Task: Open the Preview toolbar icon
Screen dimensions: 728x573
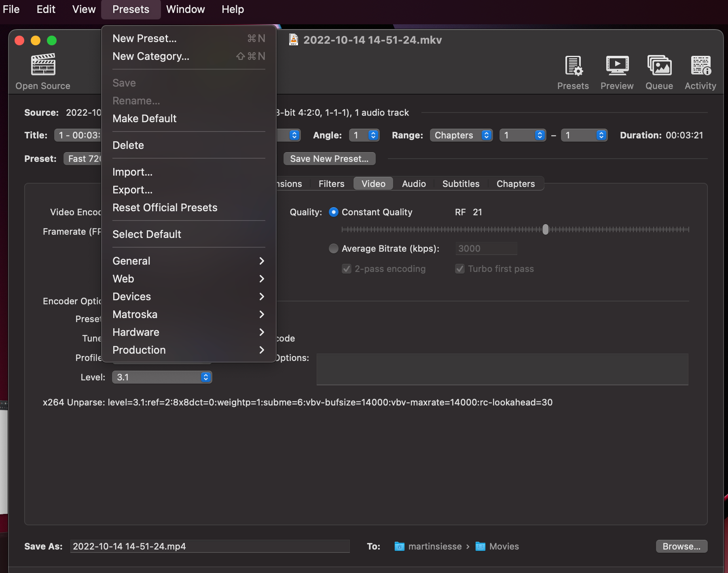Action: click(617, 66)
